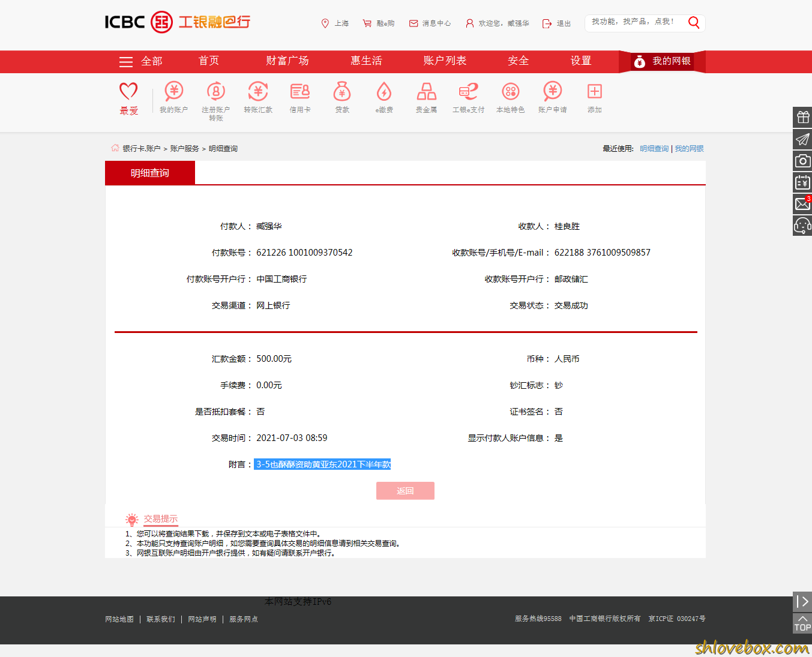This screenshot has width=812, height=657.
Task: Open the customer service headset icon
Action: click(802, 226)
